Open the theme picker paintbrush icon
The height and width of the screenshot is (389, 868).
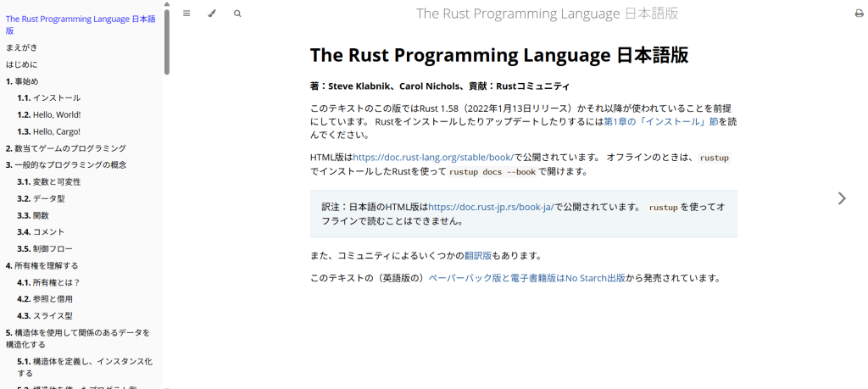click(212, 14)
